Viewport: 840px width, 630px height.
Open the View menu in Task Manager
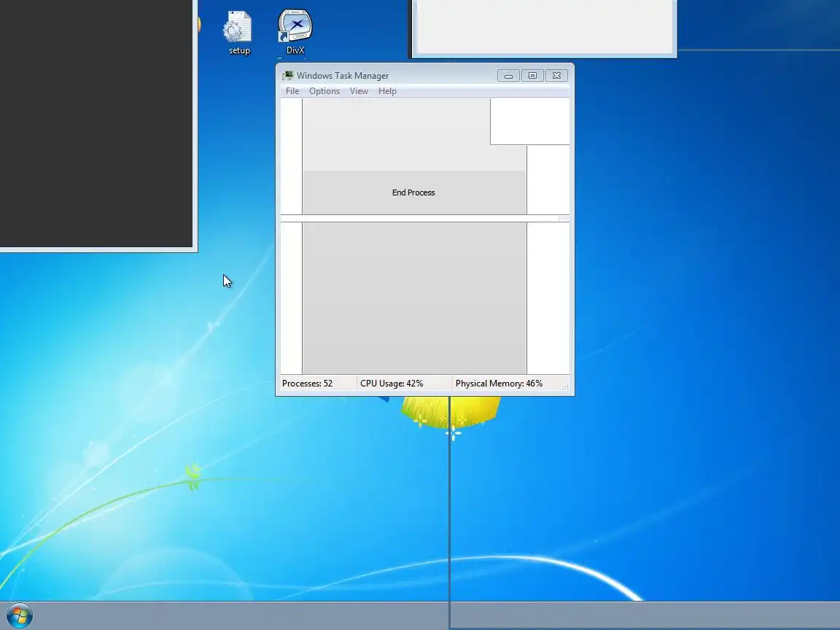pyautogui.click(x=359, y=91)
